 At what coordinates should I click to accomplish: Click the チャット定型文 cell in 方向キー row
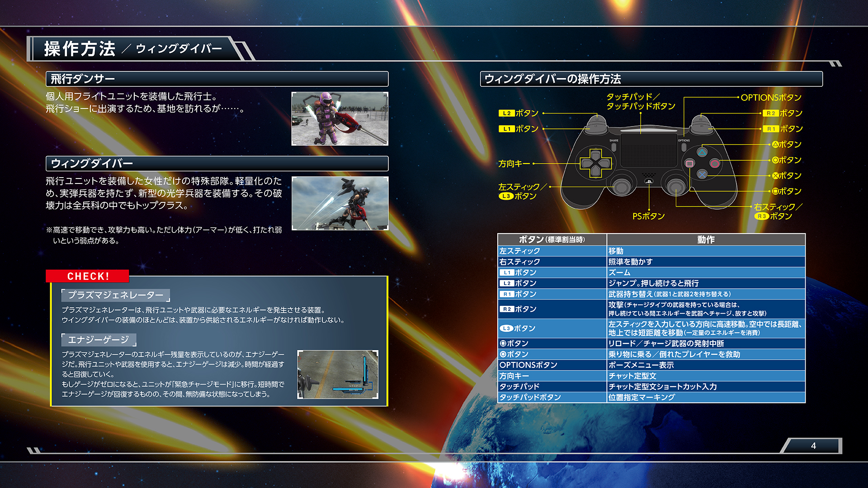coord(706,376)
